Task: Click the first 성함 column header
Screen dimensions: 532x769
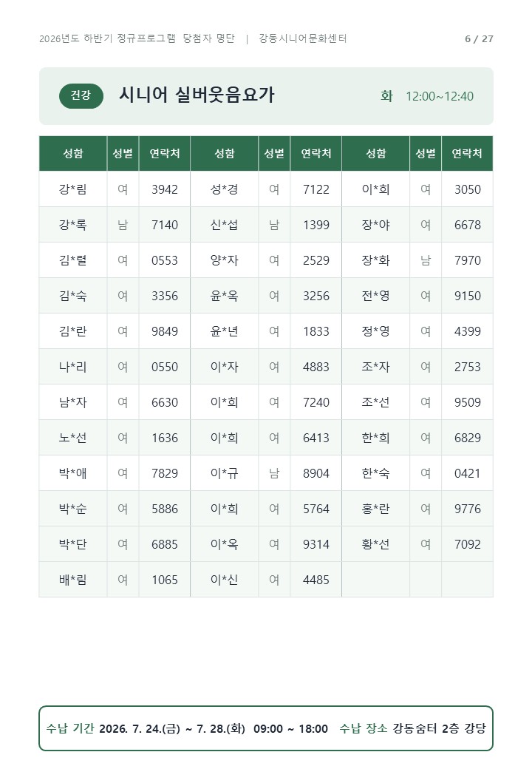Action: tap(73, 154)
